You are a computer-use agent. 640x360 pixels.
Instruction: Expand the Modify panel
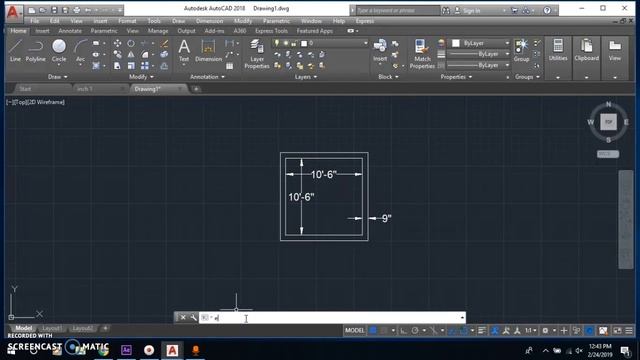point(141,77)
